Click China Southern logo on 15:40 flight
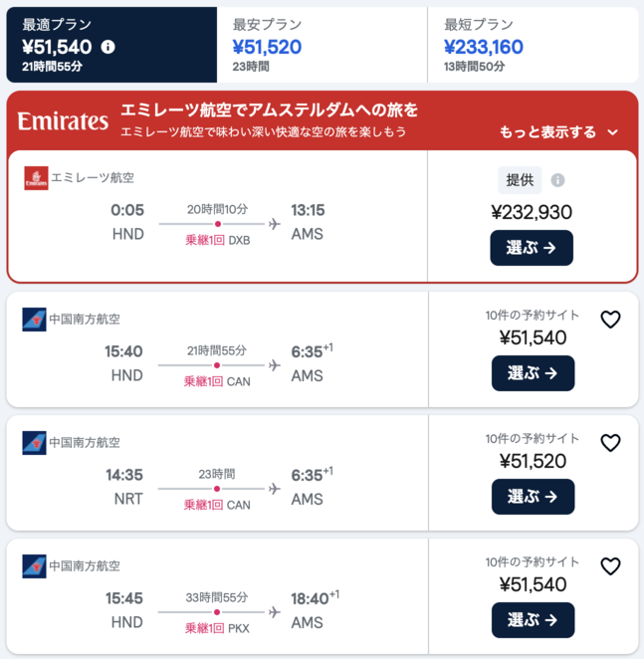This screenshot has height=659, width=644. (34, 320)
